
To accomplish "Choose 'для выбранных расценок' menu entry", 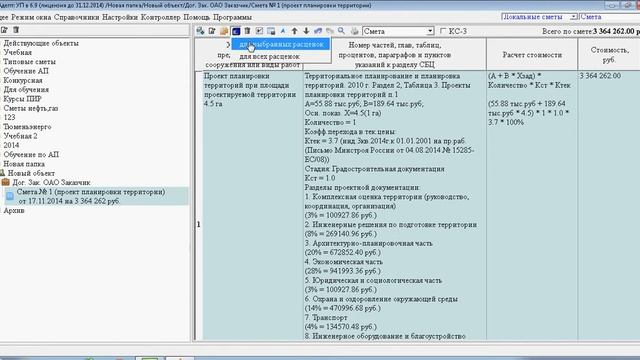I will tap(281, 44).
